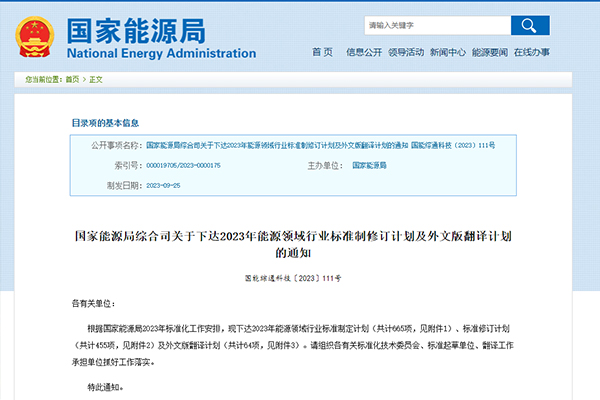
Task: Click the 主办单位 value 国家能源局
Action: tap(369, 165)
